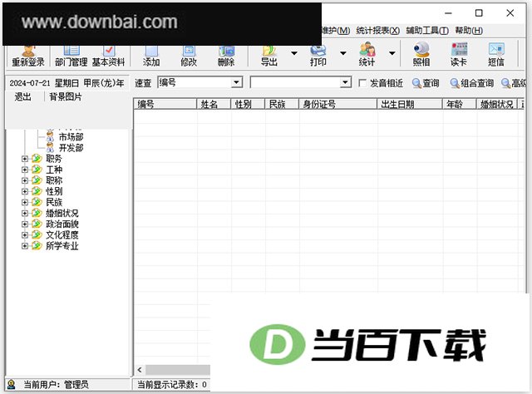This screenshot has height=394, width=532.
Task: Select the 性别 tree item label
Action: coord(54,191)
